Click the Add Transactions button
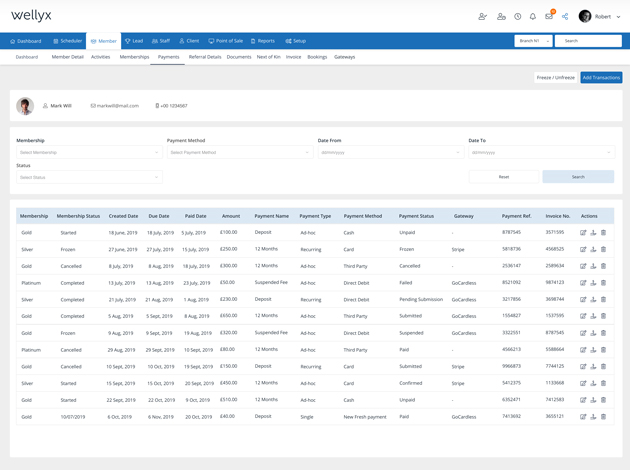The height and width of the screenshot is (470, 630). pos(601,77)
